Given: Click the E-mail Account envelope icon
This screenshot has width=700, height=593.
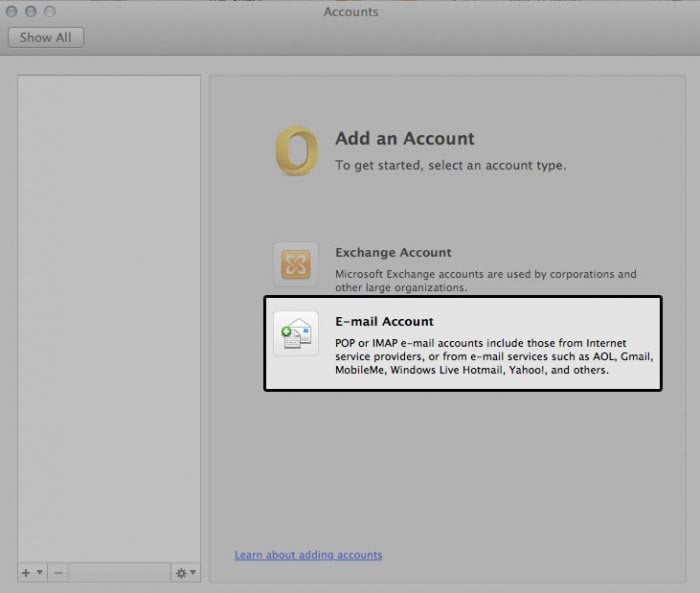Looking at the screenshot, I should [296, 334].
